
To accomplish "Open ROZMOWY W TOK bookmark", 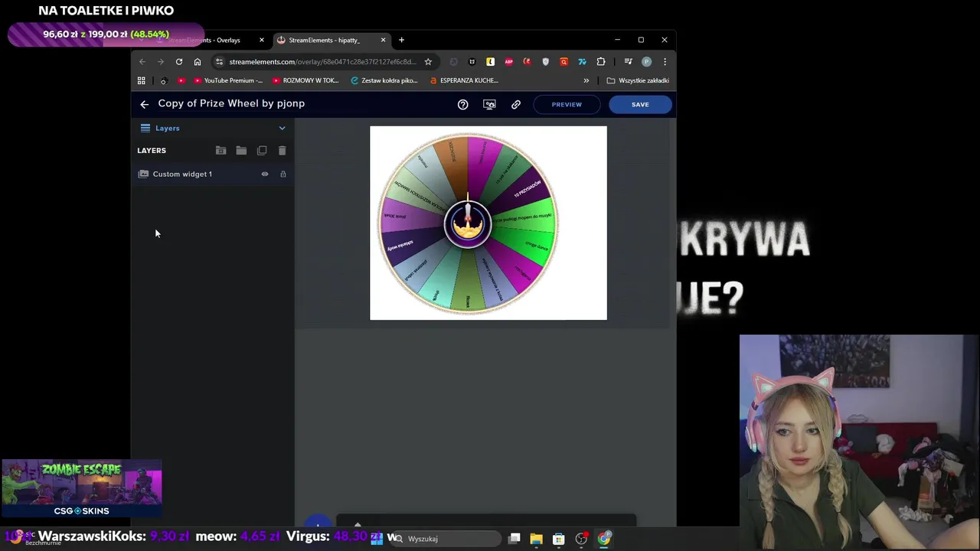I will [305, 80].
